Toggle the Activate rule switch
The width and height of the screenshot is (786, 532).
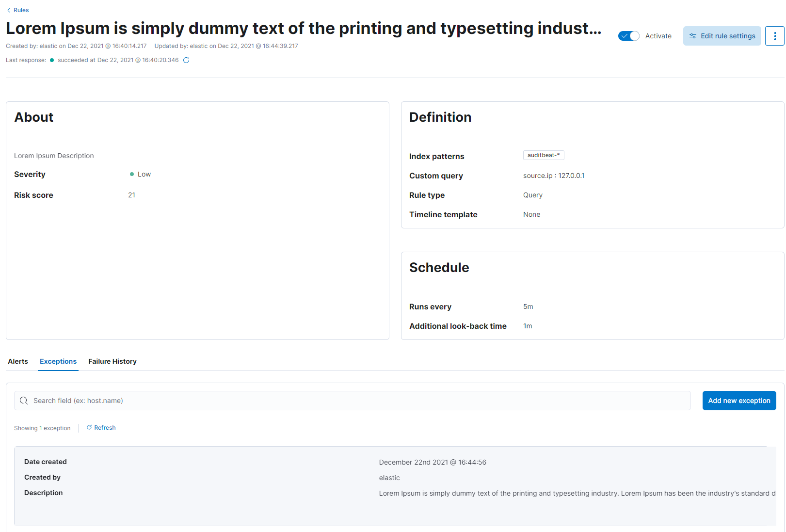[x=628, y=36]
